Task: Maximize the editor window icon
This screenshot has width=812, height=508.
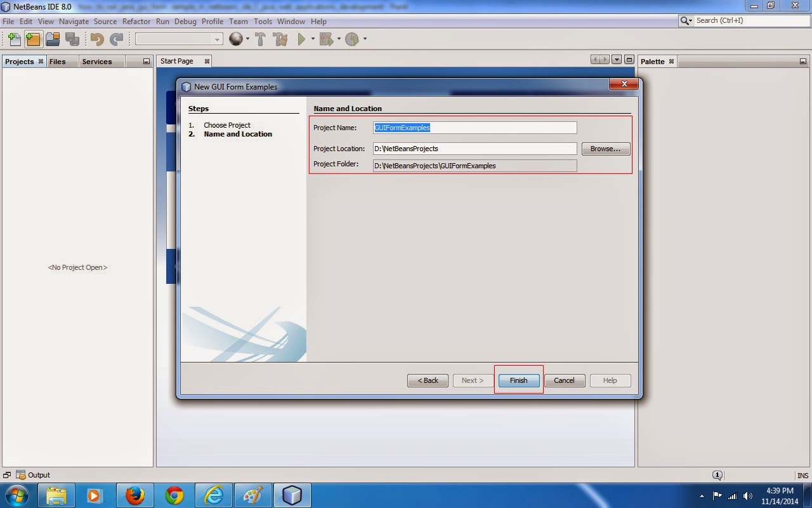Action: click(629, 60)
